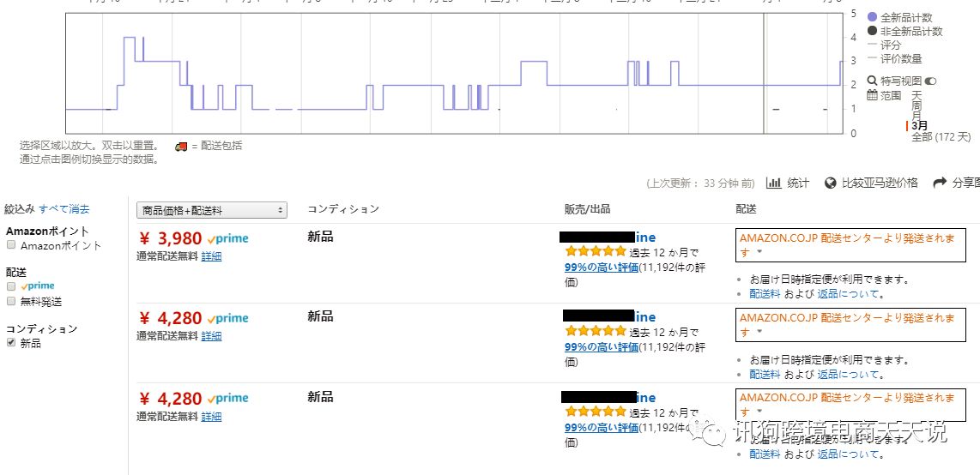Expand second AMAZON.CO.JP 配送センター dropdown arrow
The height and width of the screenshot is (475, 980).
(759, 332)
